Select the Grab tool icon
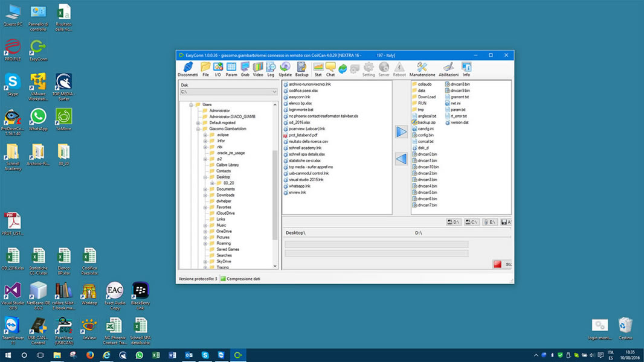The height and width of the screenshot is (362, 644). tap(245, 69)
